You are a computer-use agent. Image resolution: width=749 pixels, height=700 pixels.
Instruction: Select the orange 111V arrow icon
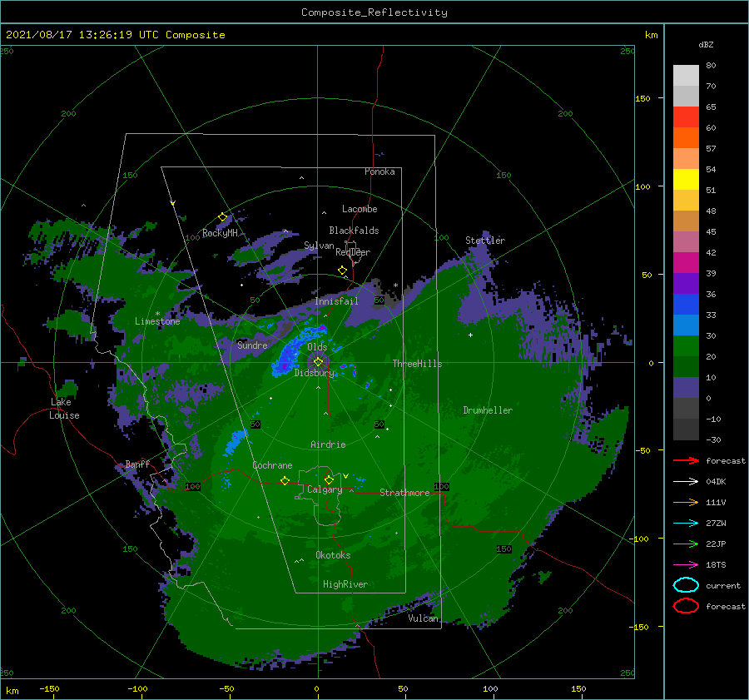click(686, 502)
